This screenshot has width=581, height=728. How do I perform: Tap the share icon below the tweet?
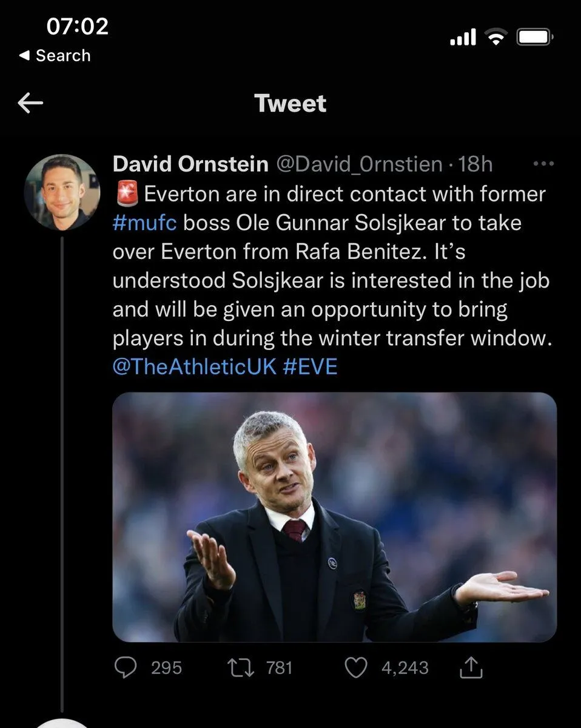[471, 668]
